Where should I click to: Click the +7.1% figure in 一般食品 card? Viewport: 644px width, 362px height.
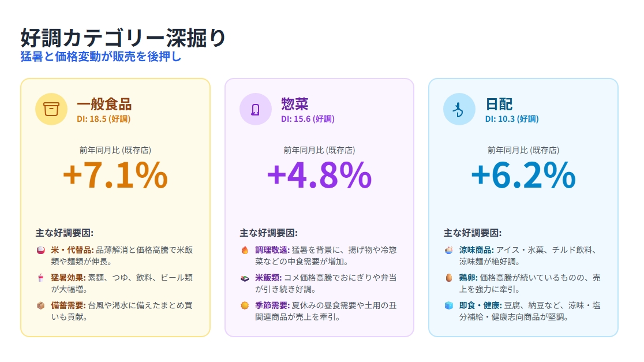[115, 175]
